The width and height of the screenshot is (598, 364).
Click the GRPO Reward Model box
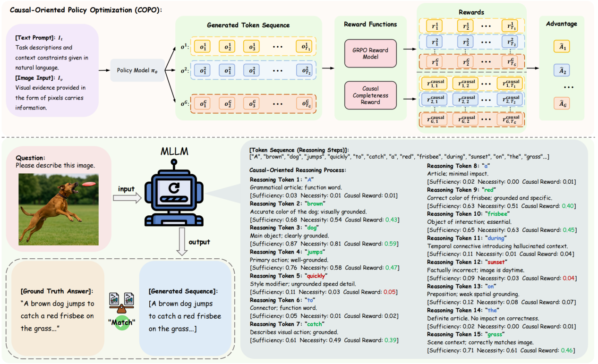click(370, 53)
